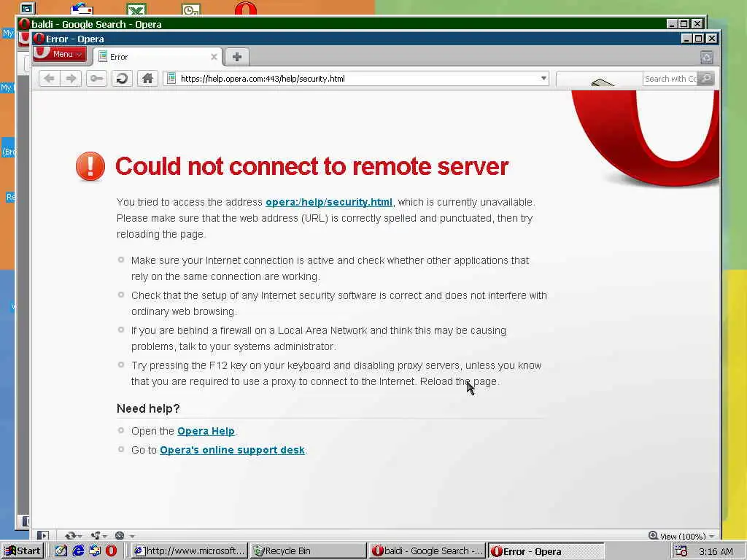Screen dimensions: 747x560
Task: Go forward with the Forward arrow button
Action: [x=71, y=79]
